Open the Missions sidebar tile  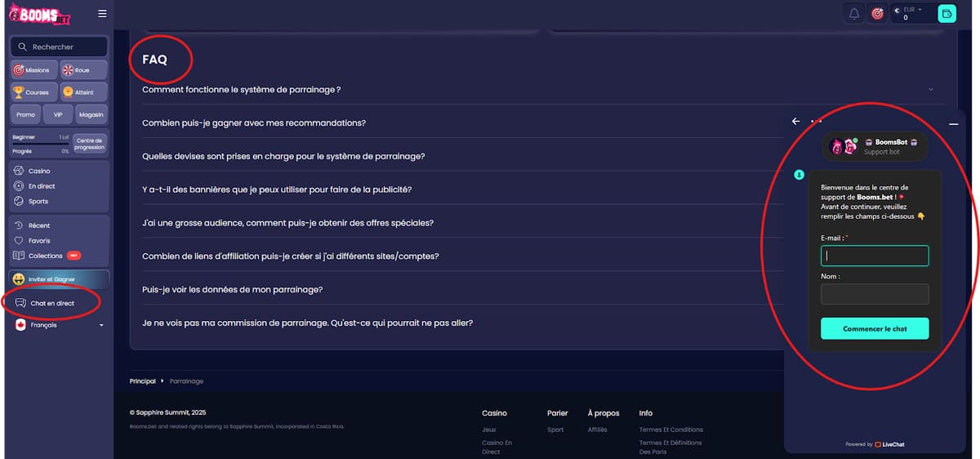click(34, 70)
